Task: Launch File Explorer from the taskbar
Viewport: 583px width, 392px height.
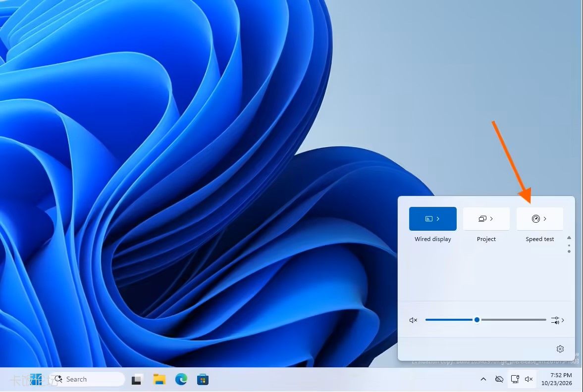Action: 159,379
